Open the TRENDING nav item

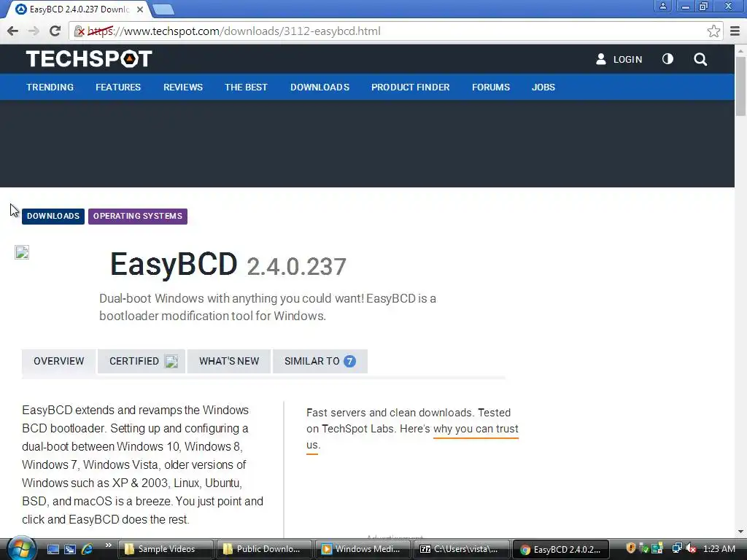(50, 87)
